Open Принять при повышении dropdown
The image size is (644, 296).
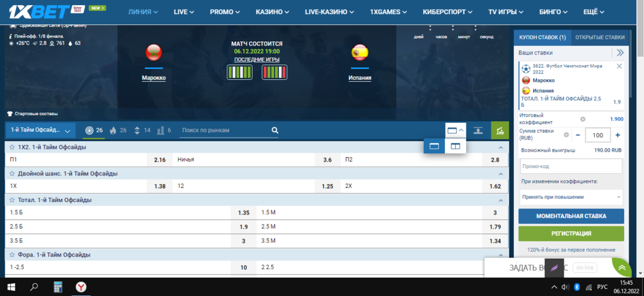571,197
